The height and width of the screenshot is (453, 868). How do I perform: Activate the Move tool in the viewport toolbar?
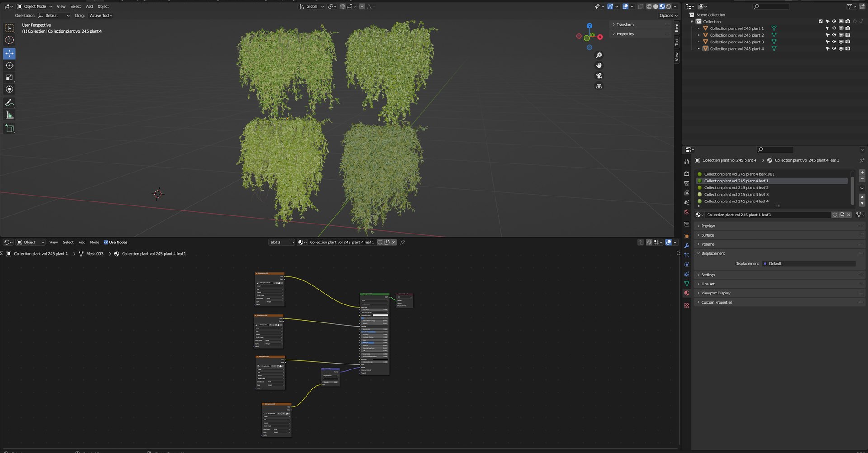click(x=9, y=54)
